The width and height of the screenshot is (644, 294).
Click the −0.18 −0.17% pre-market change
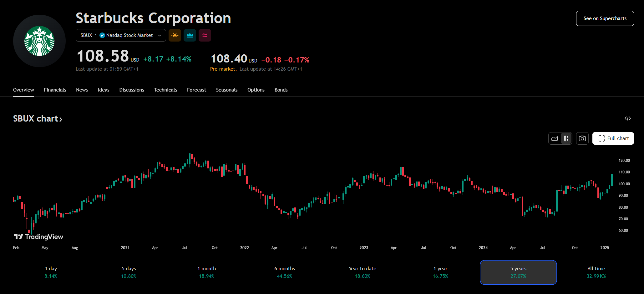tap(285, 60)
